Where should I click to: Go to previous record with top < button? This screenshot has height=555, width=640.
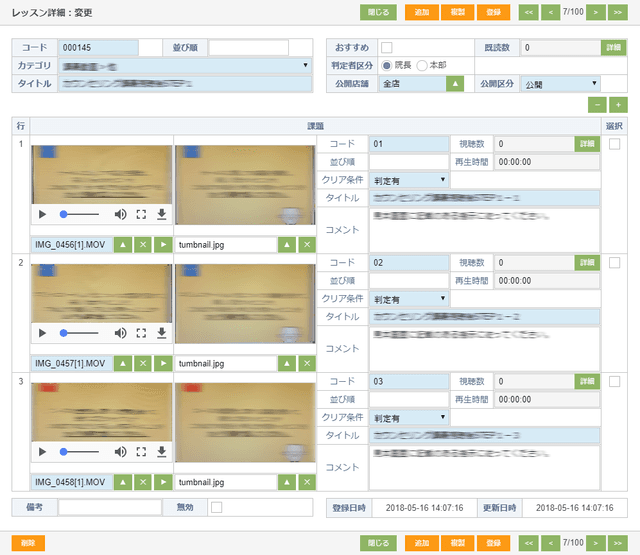coord(551,12)
